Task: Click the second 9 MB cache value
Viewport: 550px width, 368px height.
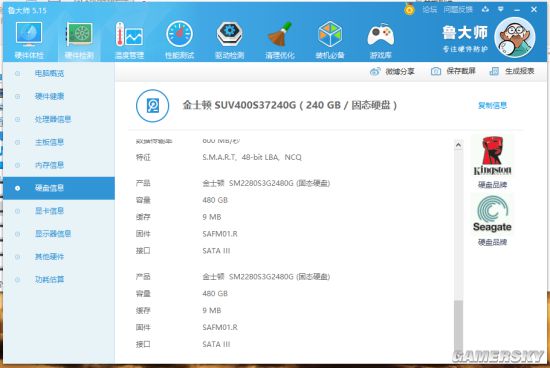Action: (x=212, y=310)
